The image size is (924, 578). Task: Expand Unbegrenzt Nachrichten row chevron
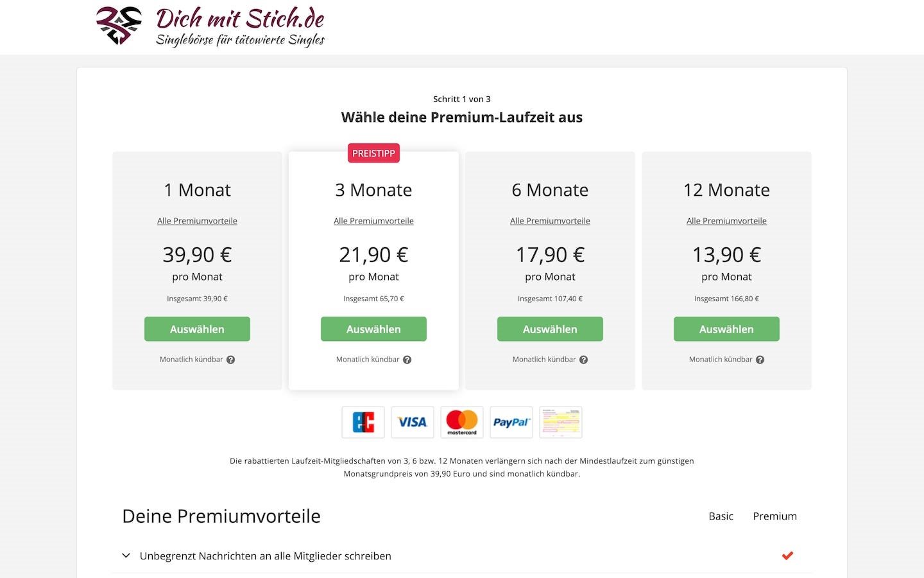coord(126,556)
